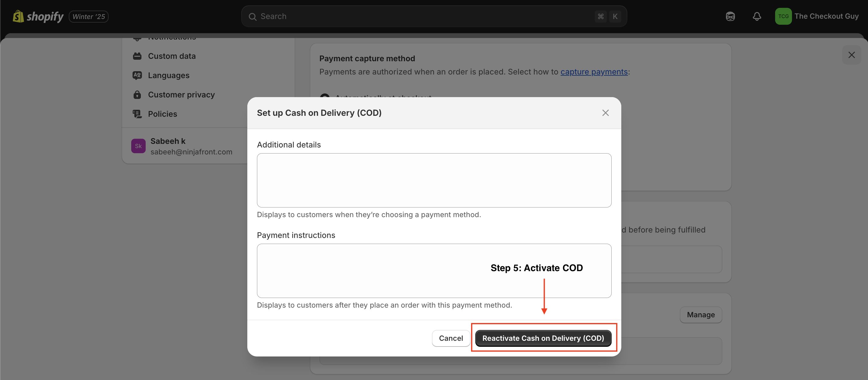868x380 pixels.
Task: Click the Customer privacy lock icon
Action: pos(137,95)
